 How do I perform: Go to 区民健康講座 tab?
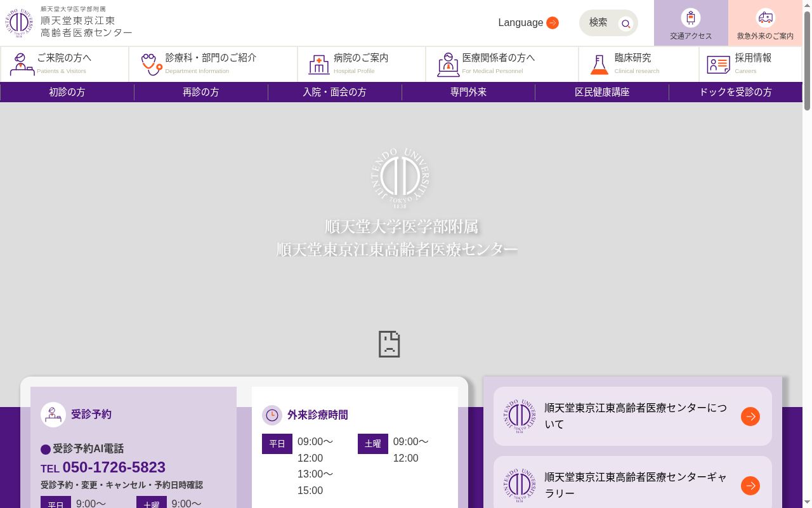tap(602, 92)
